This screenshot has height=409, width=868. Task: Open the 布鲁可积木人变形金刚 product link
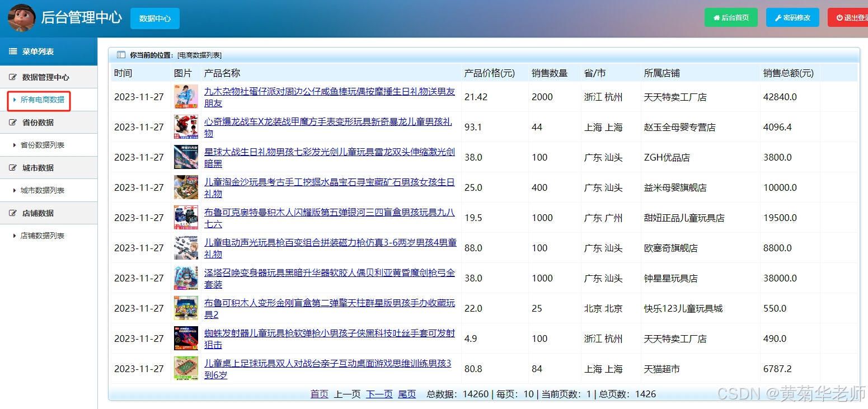tap(330, 308)
